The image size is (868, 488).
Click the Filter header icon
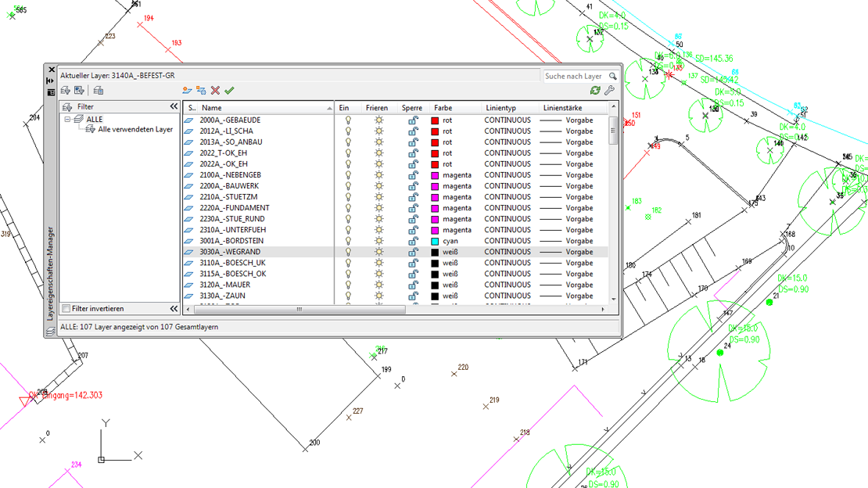(x=67, y=107)
